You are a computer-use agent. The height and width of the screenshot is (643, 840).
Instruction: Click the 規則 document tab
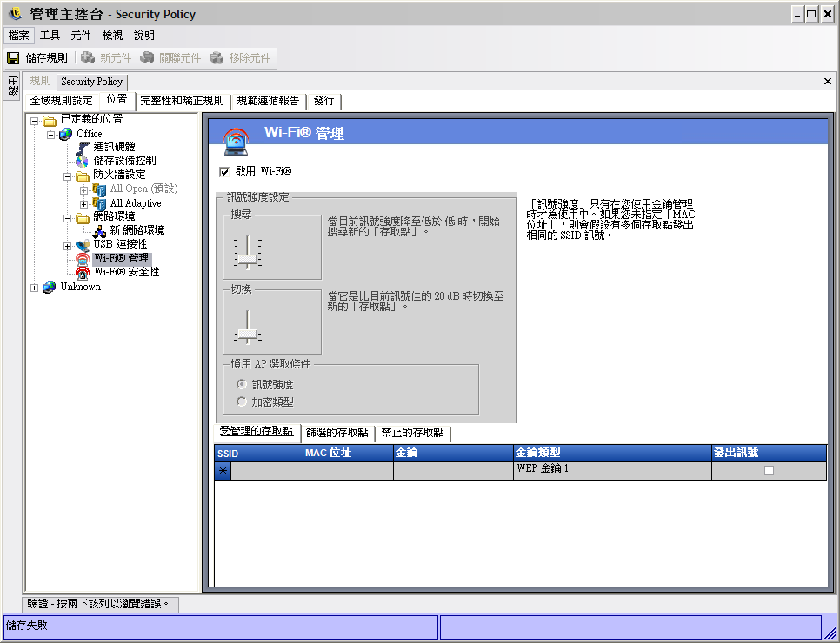40,81
